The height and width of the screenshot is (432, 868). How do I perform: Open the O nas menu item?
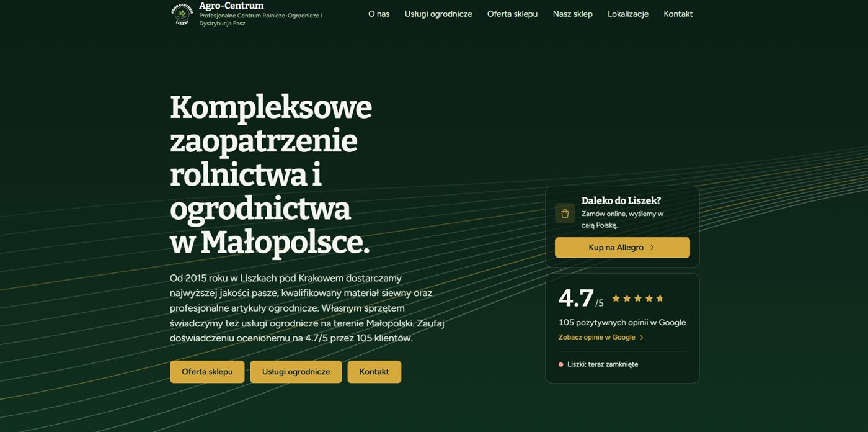[x=379, y=14]
